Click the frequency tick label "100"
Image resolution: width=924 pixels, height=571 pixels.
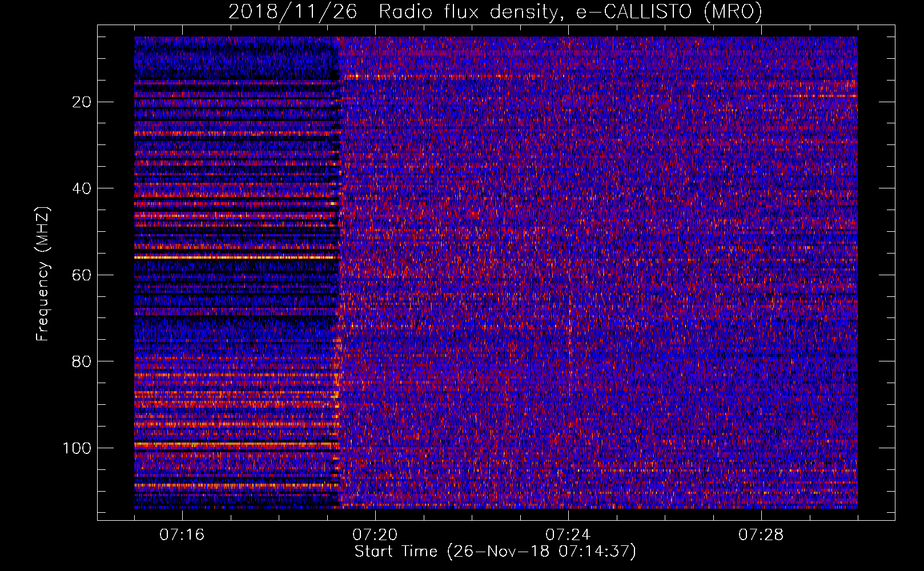pos(77,448)
